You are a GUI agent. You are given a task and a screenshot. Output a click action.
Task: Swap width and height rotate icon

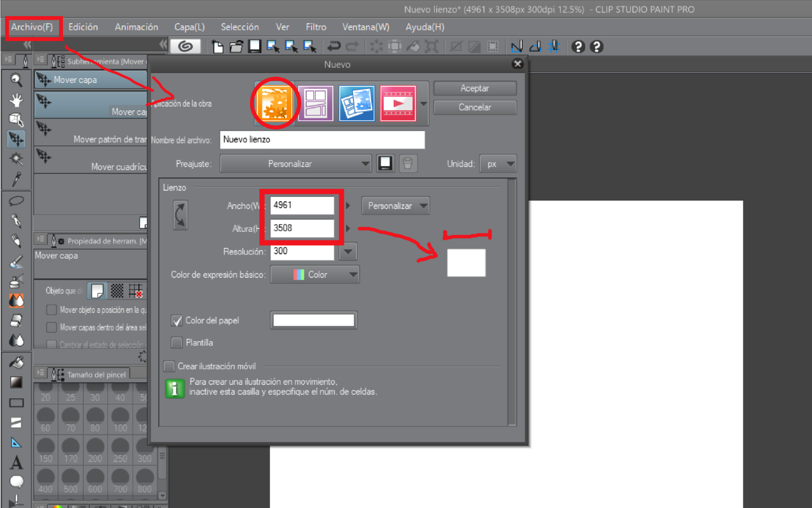(181, 215)
